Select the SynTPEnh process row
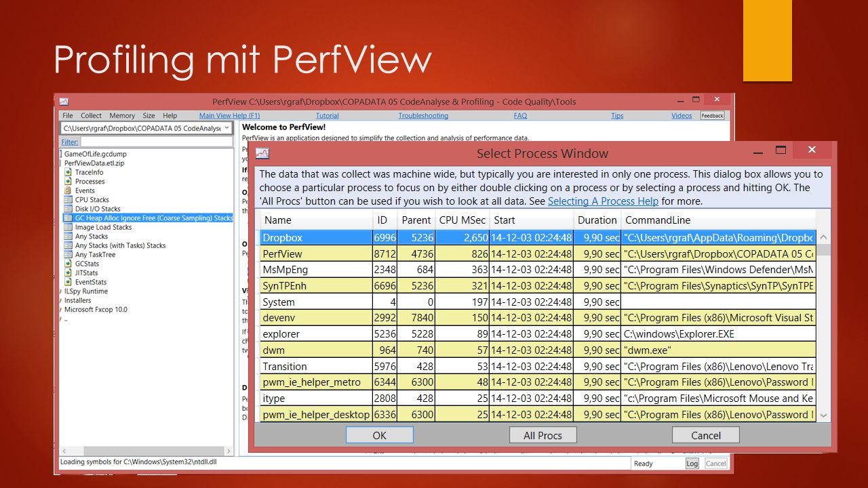This screenshot has height=488, width=868. tap(538, 285)
